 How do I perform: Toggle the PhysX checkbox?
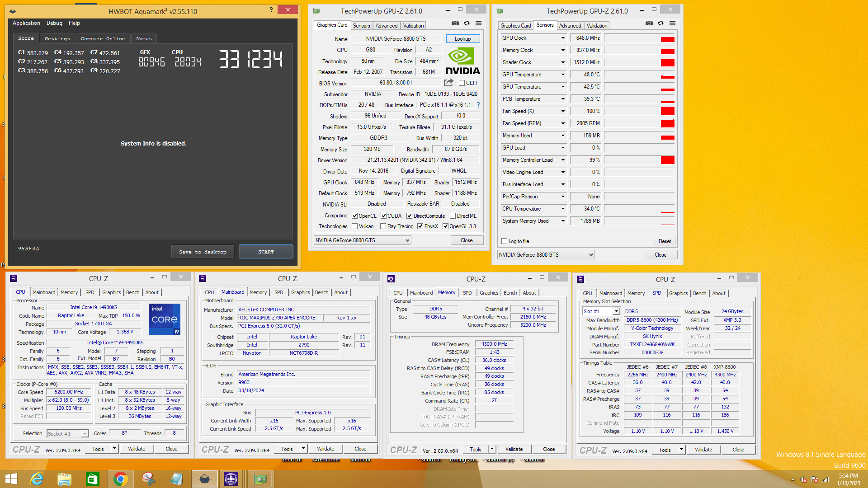(x=420, y=226)
